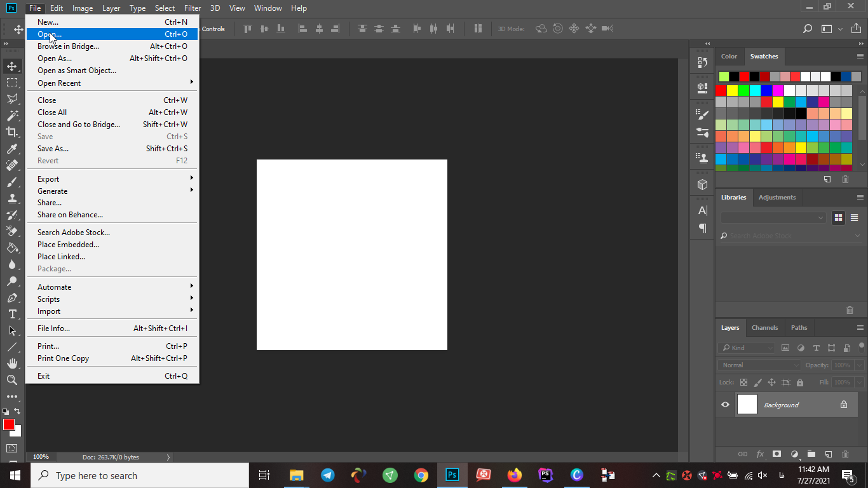Toggle lock position in Layers panel

771,383
